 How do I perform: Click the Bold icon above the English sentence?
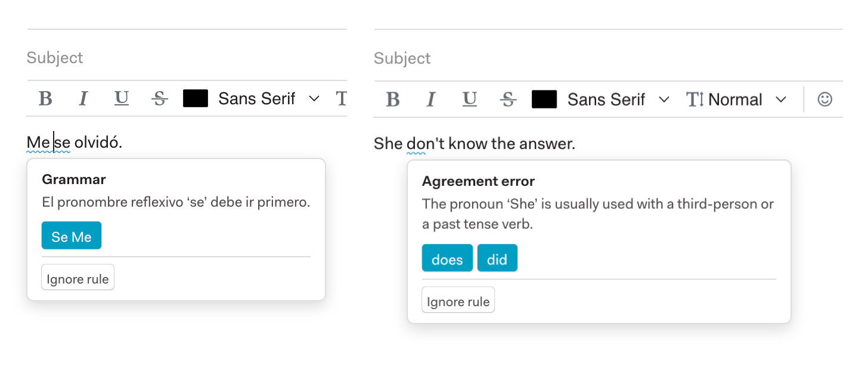point(392,99)
